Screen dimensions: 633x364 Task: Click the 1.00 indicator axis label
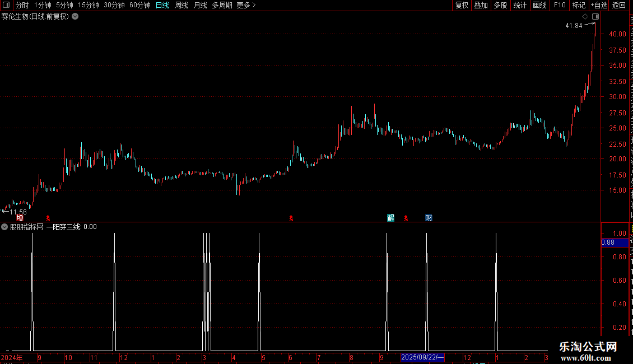point(620,234)
